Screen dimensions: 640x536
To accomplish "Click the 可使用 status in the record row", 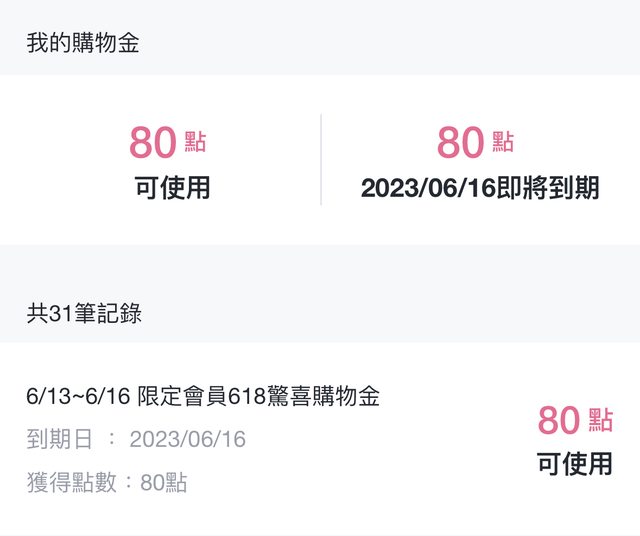I will 574,464.
